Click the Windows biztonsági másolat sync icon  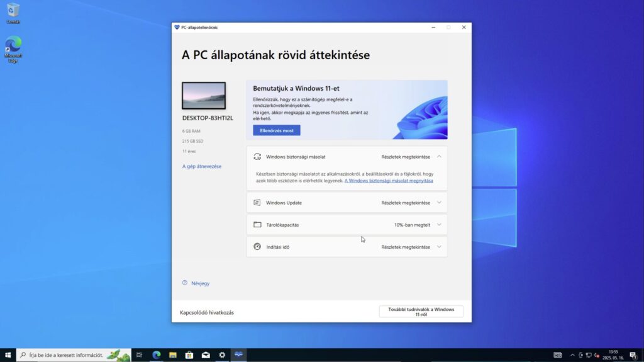click(x=257, y=157)
